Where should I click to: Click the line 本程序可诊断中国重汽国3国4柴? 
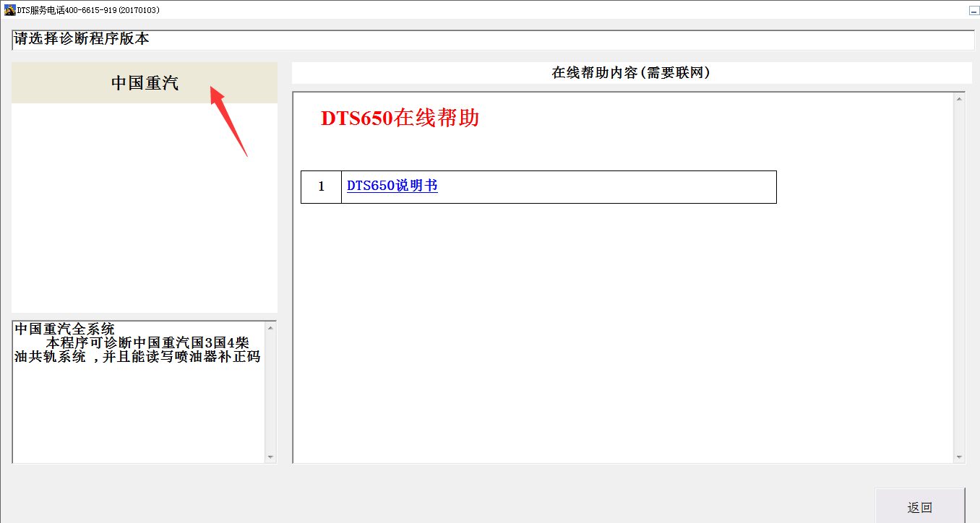147,343
